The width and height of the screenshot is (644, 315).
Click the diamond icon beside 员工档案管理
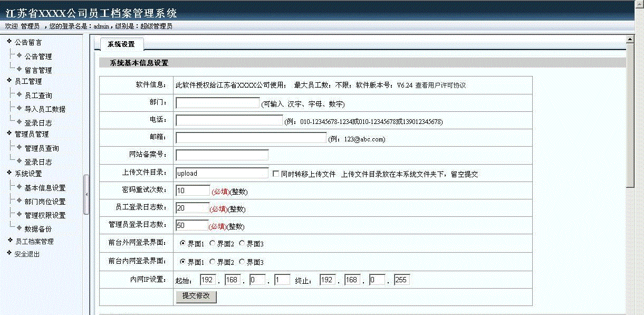(x=9, y=241)
